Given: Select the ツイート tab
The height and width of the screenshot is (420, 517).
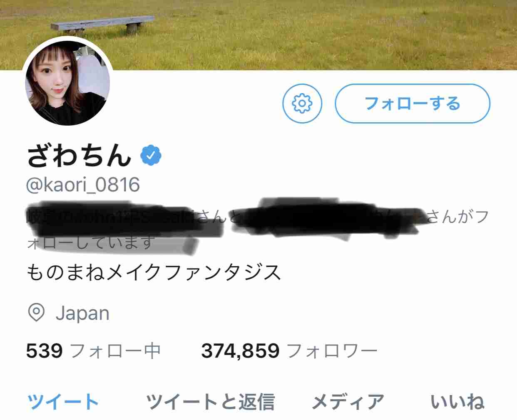Looking at the screenshot, I should [63, 402].
